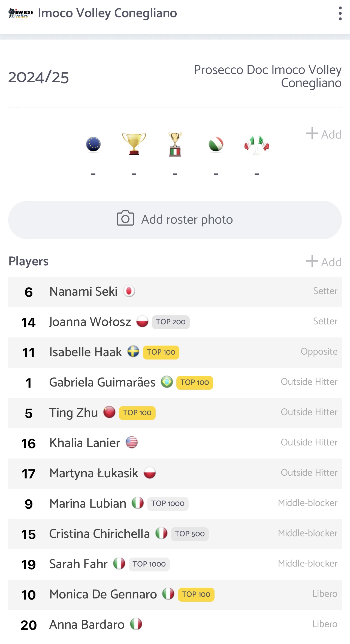Select the gold trophy cup icon
350x644 pixels.
(x=134, y=144)
